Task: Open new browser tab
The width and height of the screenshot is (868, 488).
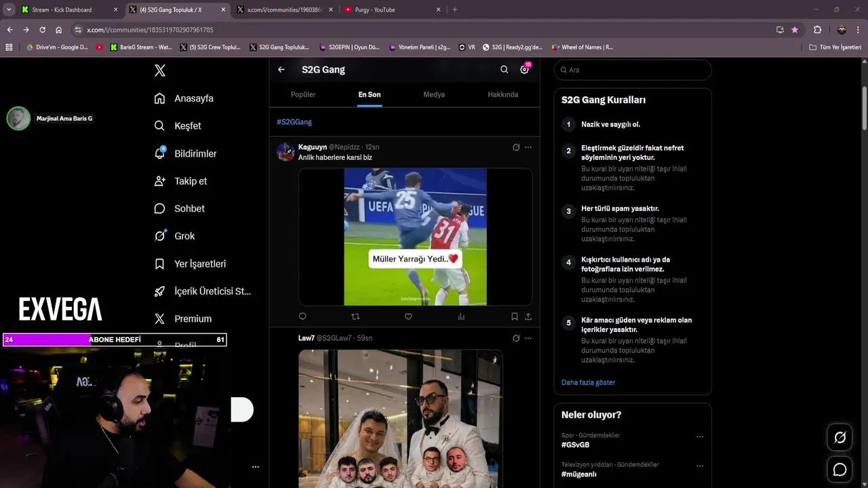Action: coord(454,9)
